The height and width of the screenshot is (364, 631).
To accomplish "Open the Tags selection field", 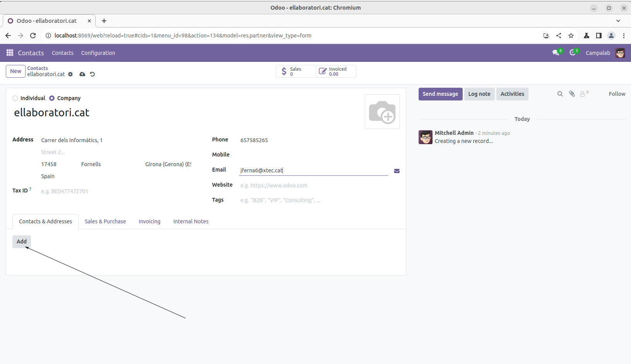I will (x=313, y=200).
